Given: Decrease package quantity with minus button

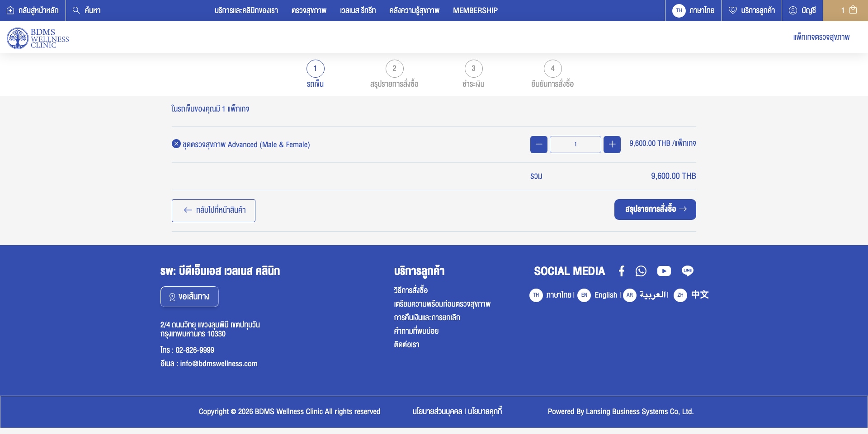Looking at the screenshot, I should point(538,145).
